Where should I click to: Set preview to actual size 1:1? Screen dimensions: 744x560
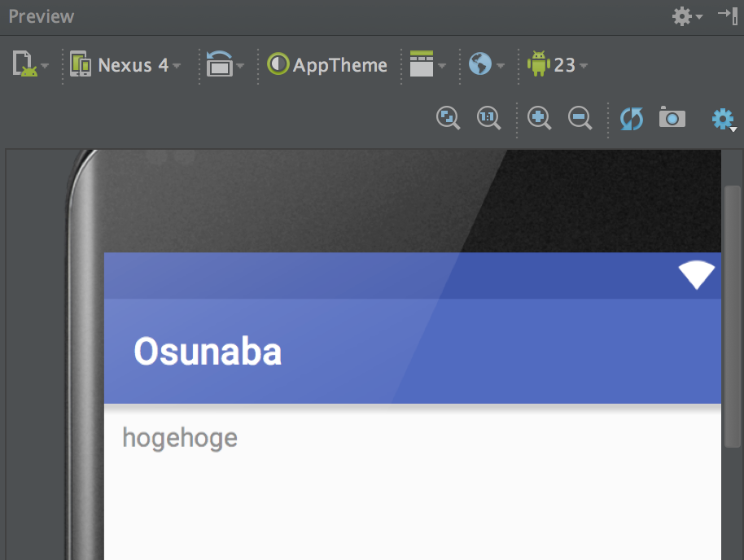point(488,118)
